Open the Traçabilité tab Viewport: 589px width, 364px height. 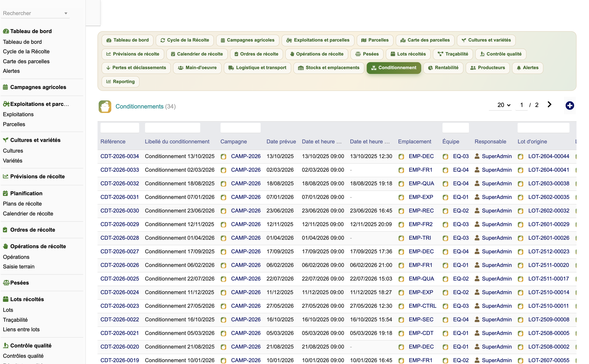[453, 54]
